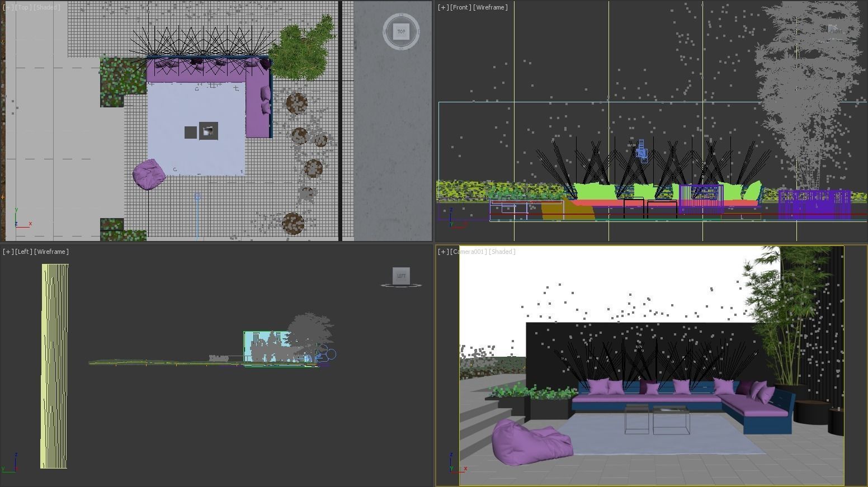Click the LEFT face of the ViewCube

401,276
